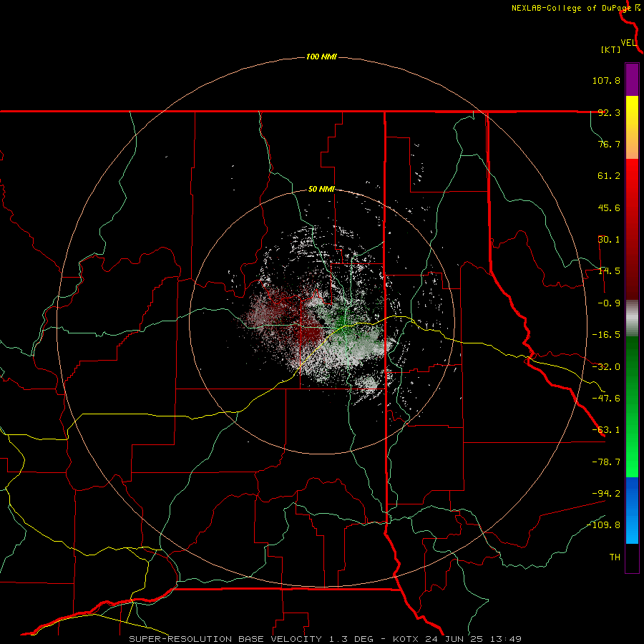Select the 30.1 legend value
644x644 pixels.
[609, 240]
